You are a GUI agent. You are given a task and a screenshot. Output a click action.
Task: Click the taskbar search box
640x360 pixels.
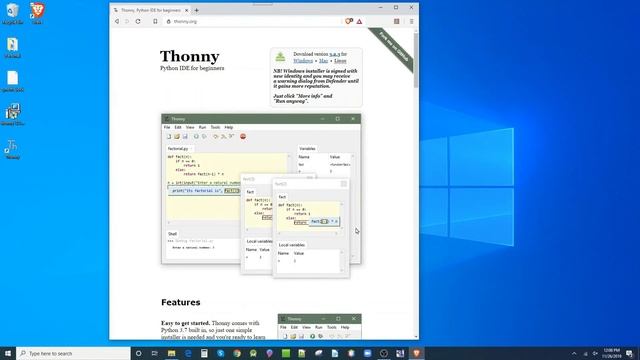pyautogui.click(x=73, y=353)
